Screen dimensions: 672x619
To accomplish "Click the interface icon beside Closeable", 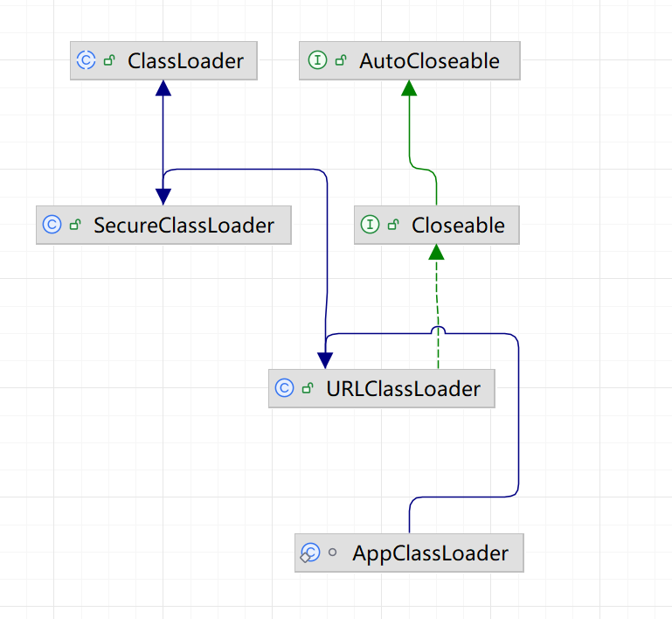I will click(370, 224).
